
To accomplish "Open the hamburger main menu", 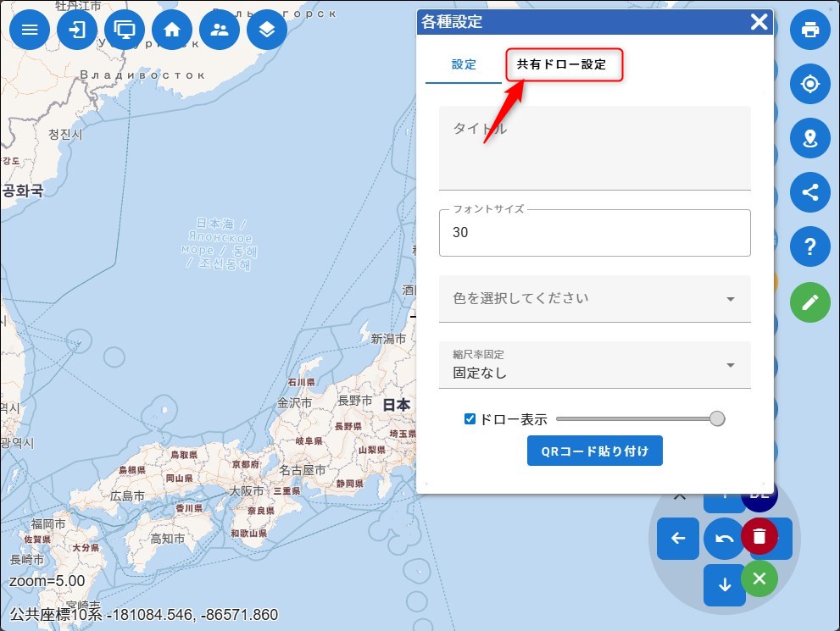I will tap(30, 30).
